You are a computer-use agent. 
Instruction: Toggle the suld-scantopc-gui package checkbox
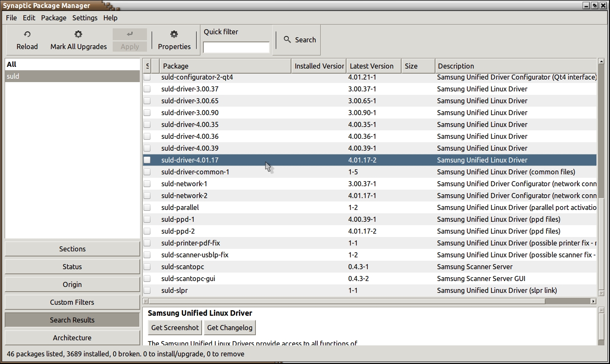pyautogui.click(x=147, y=279)
